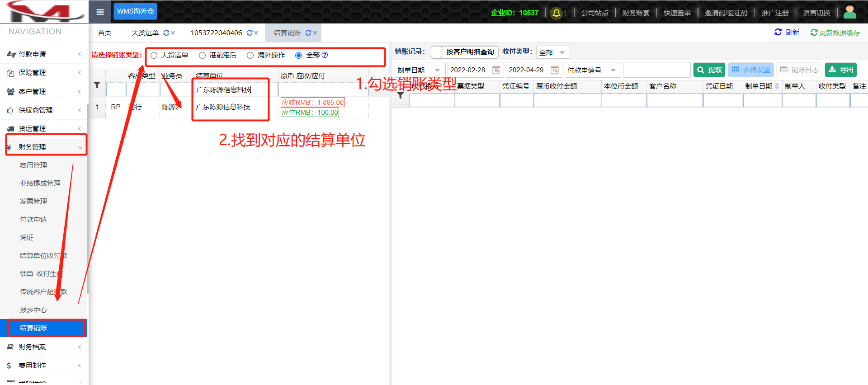Close the 大货运单 tab

(x=173, y=33)
